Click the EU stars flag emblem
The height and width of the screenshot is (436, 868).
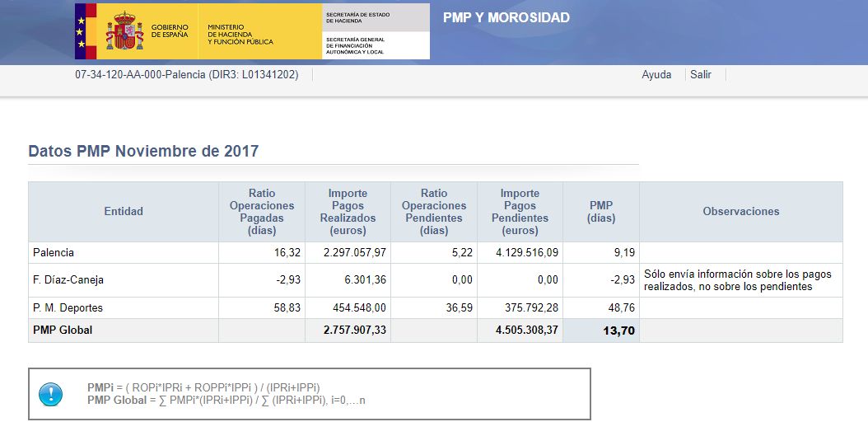coord(81,31)
